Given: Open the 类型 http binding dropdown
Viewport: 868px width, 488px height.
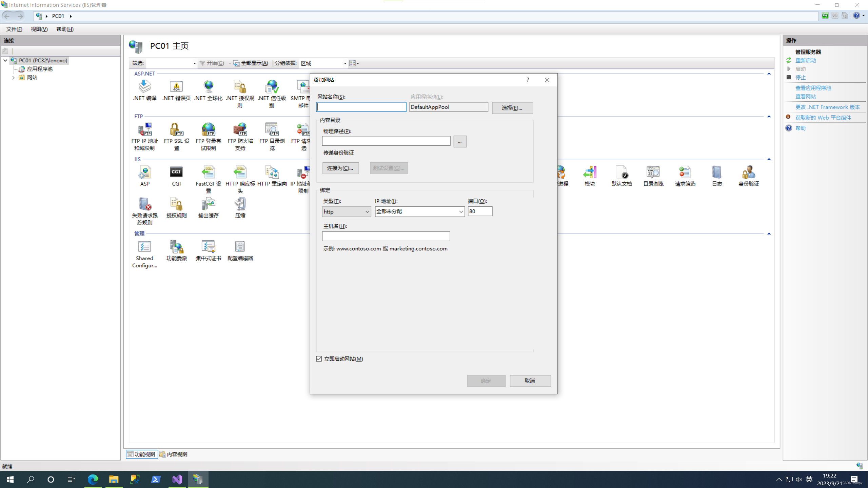Looking at the screenshot, I should coord(346,211).
